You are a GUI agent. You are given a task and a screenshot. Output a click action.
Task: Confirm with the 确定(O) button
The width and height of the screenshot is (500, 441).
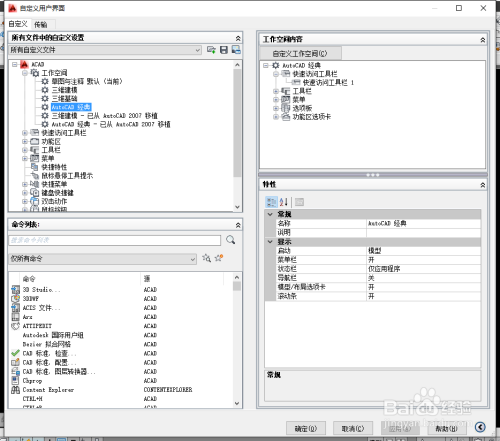coord(306,428)
